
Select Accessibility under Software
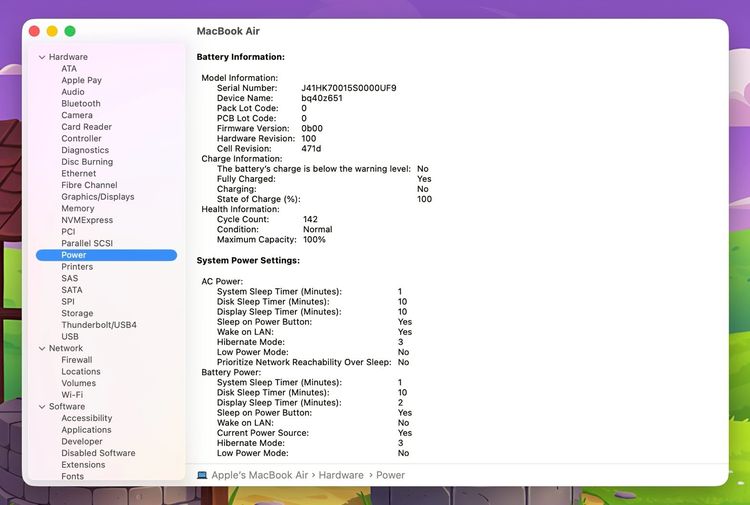87,418
